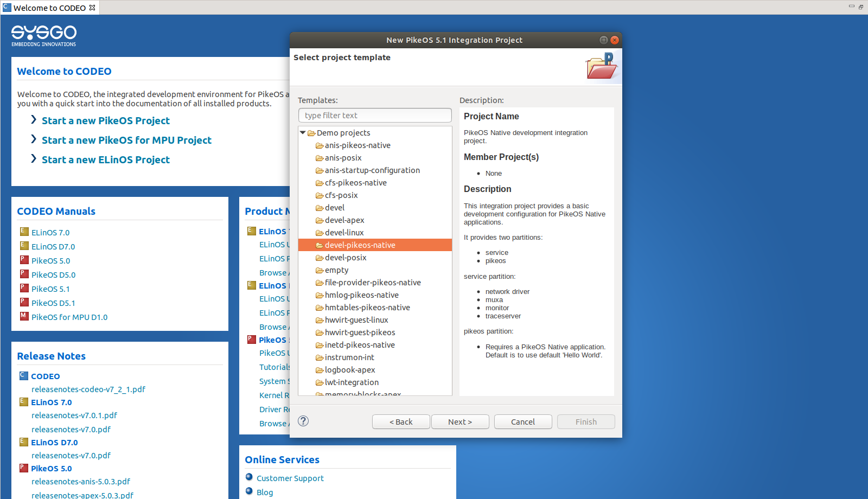Click the ELinOS 7.0 manual book icon
Screen dimensions: 868x499
tap(24, 232)
